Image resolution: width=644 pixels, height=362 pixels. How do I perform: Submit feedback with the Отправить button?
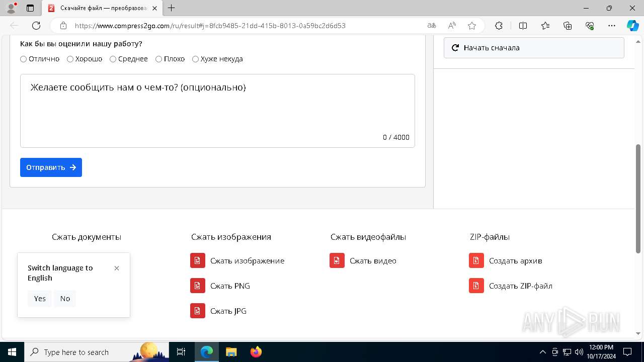coord(51,167)
